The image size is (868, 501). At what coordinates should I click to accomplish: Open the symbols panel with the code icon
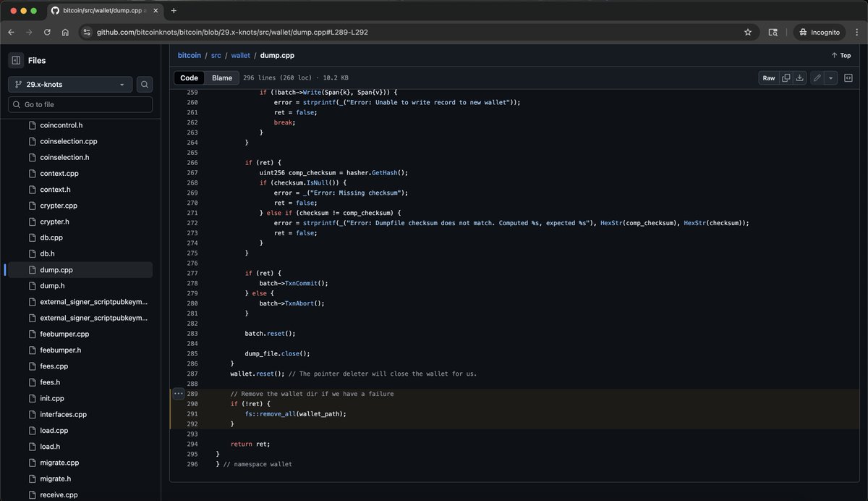(848, 77)
